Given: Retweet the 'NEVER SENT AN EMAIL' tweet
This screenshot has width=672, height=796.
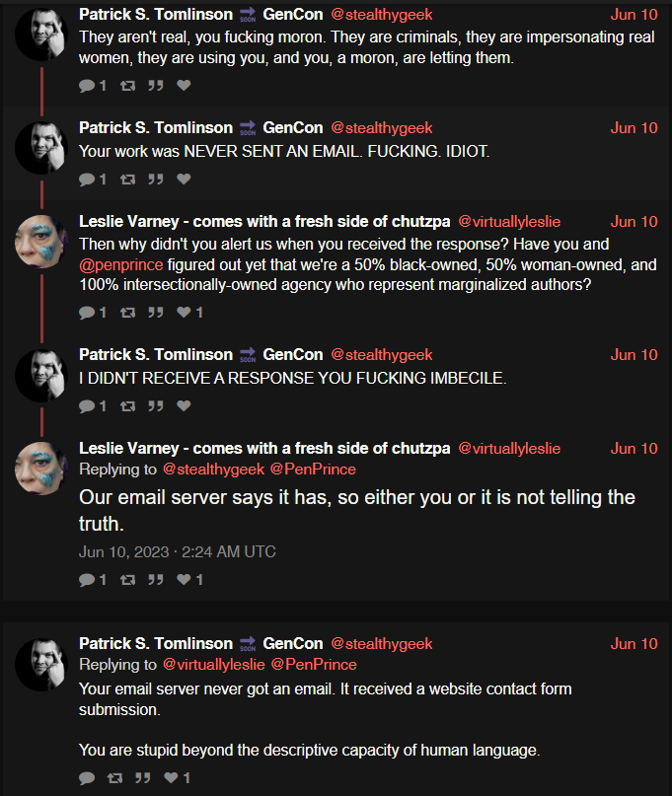Looking at the screenshot, I should (127, 180).
